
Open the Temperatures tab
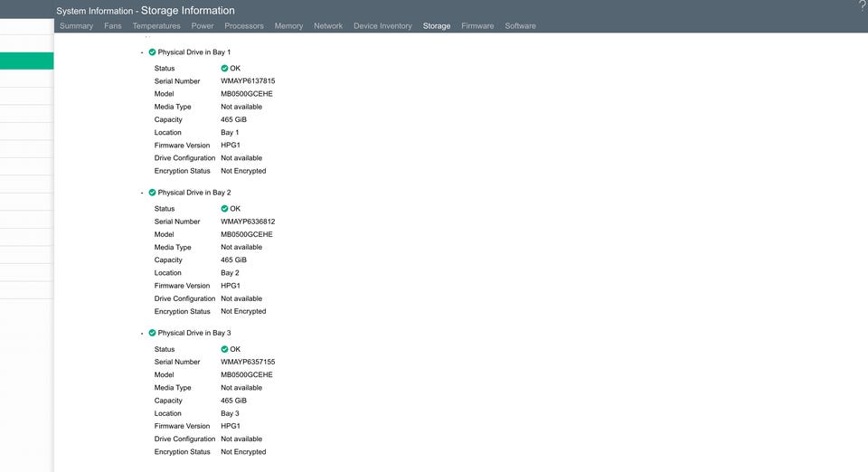[x=156, y=26]
